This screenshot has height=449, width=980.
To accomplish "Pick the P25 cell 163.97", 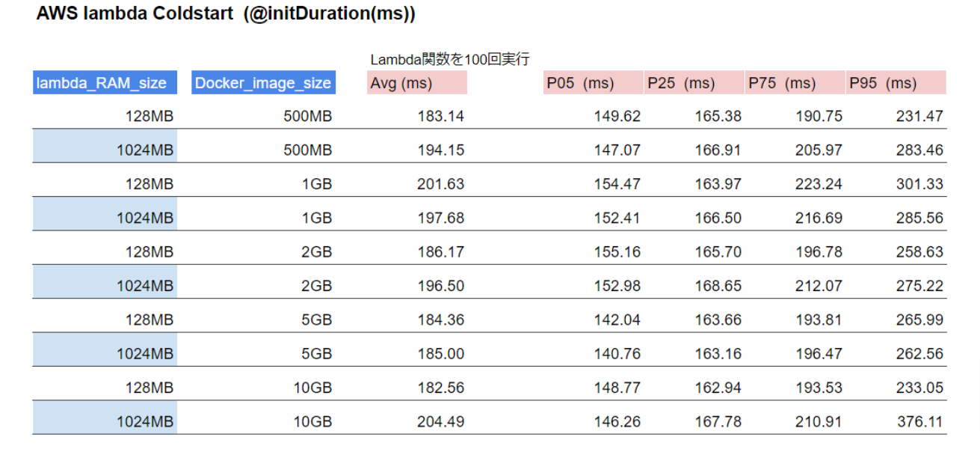I will (718, 184).
